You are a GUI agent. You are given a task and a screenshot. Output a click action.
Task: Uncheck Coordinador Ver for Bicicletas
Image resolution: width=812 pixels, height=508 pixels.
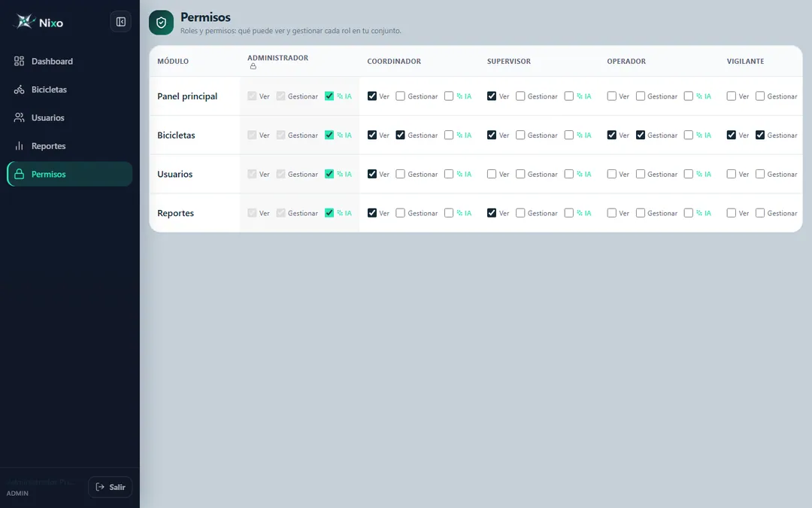(372, 135)
